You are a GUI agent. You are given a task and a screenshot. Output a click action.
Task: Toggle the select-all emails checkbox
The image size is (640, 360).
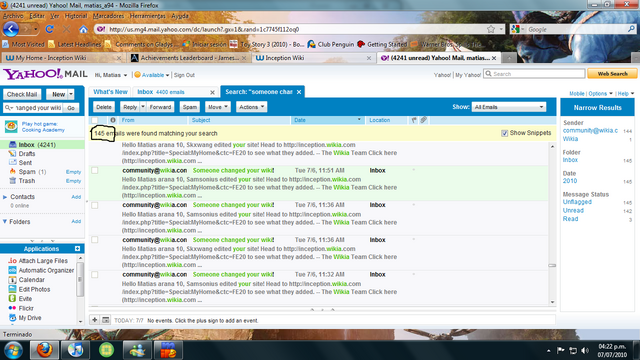(95, 120)
